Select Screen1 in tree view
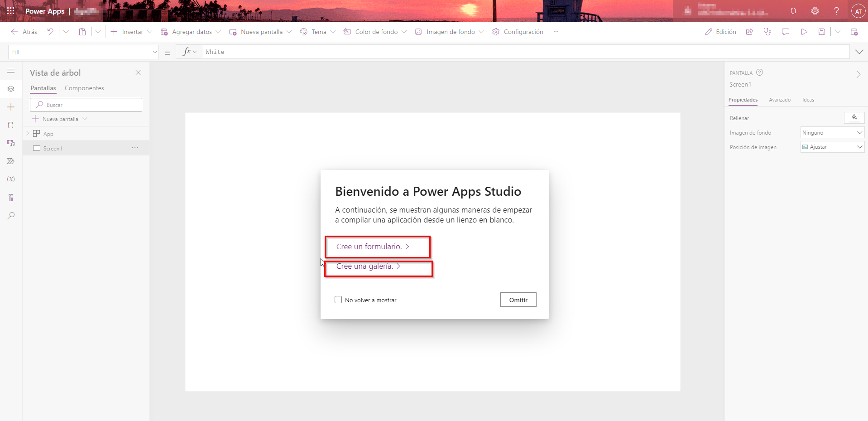 coord(86,148)
